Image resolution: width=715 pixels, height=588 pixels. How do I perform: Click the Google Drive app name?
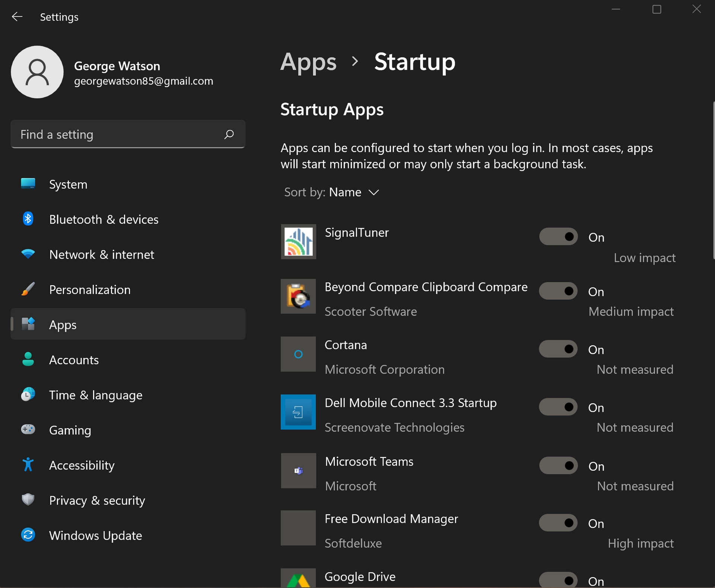pyautogui.click(x=360, y=576)
